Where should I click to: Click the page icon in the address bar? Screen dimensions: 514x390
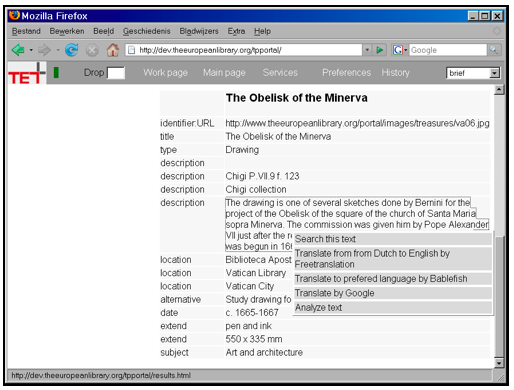tap(132, 50)
